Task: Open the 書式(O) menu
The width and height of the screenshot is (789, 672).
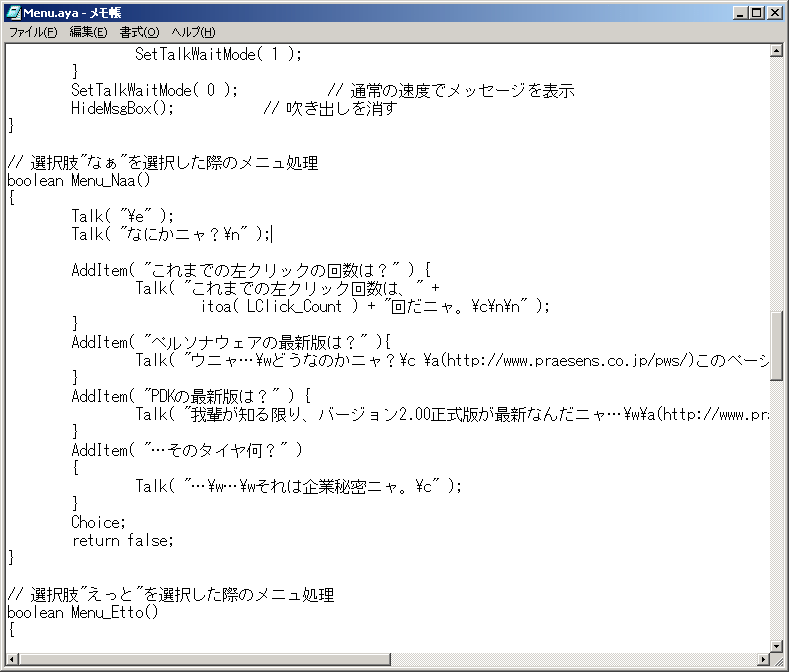Action: (x=139, y=32)
